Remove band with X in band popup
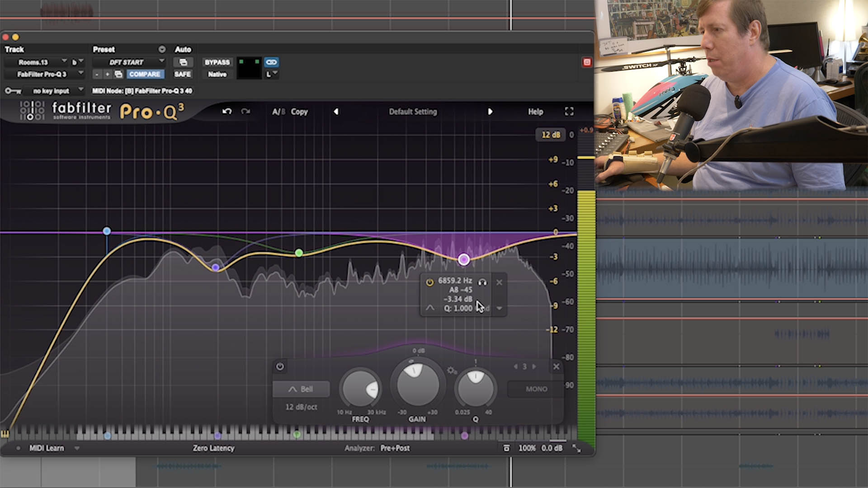Screen dimensions: 868x488 tap(499, 282)
